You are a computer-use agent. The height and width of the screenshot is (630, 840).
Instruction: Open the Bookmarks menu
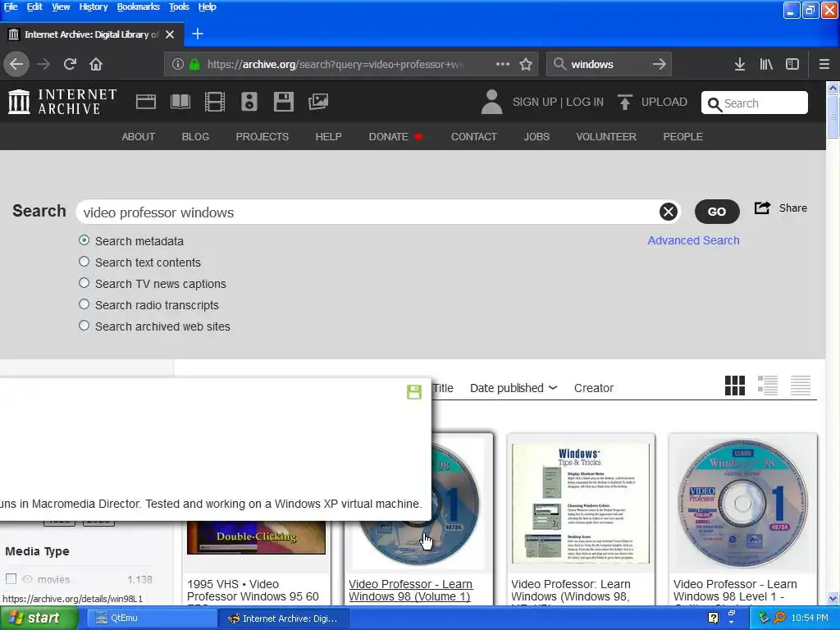(138, 7)
